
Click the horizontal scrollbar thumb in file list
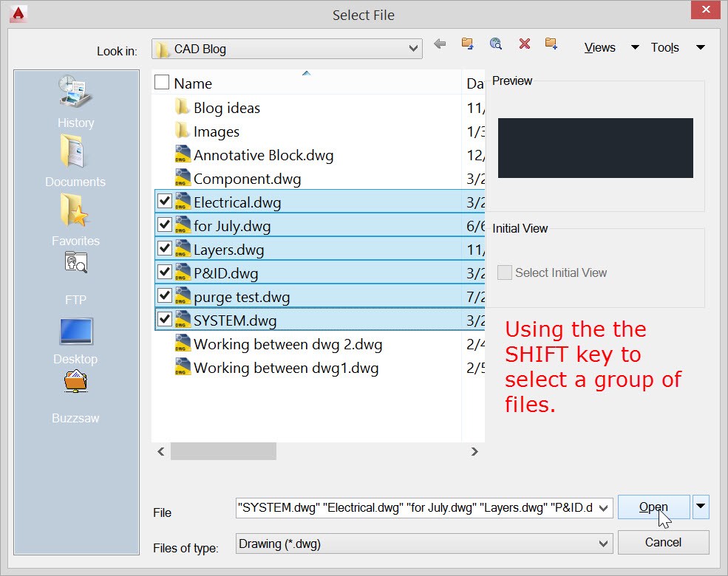(223, 451)
